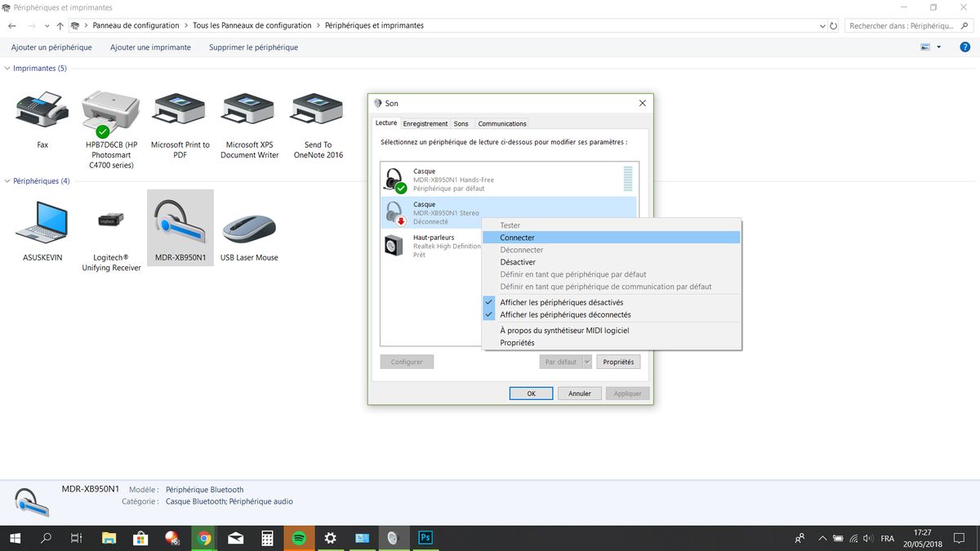The height and width of the screenshot is (551, 980).
Task: Toggle 'Afficher les périphériques désactivés' option
Action: point(561,302)
